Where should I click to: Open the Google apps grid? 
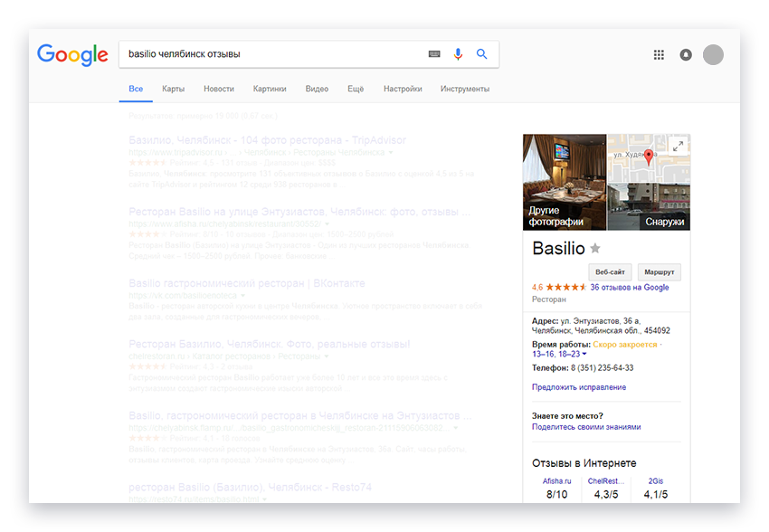pyautogui.click(x=659, y=54)
